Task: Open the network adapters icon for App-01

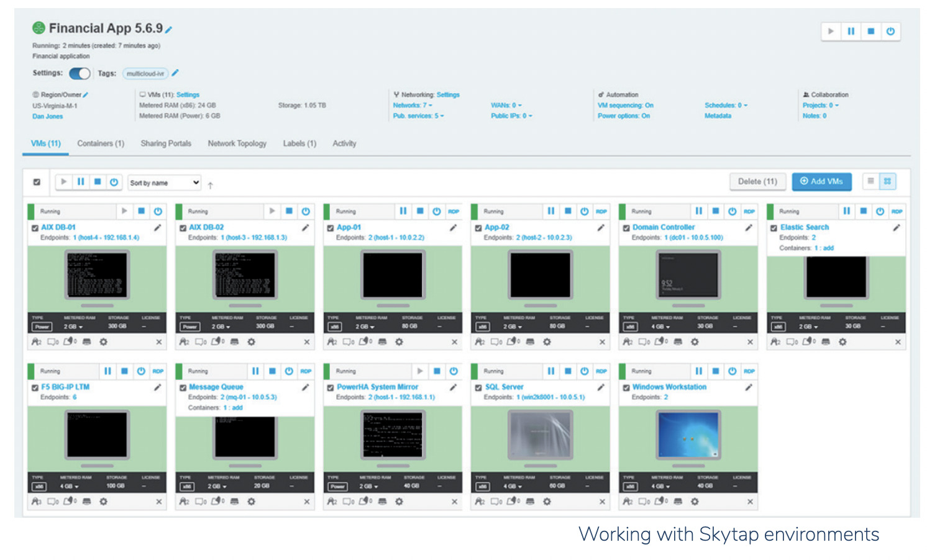Action: (x=332, y=342)
